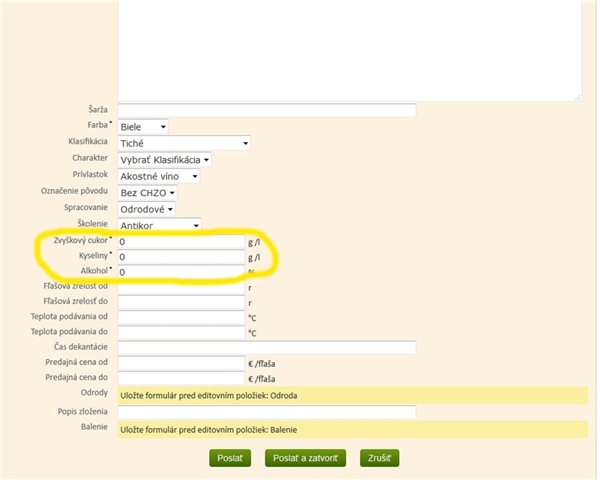Click the Poslať button
This screenshot has height=480, width=600.
[x=230, y=458]
